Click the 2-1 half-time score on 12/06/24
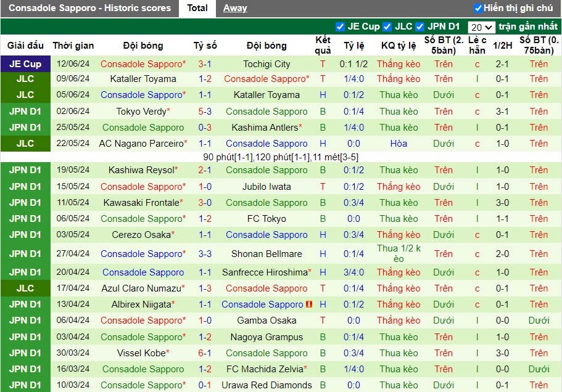 tap(502, 64)
